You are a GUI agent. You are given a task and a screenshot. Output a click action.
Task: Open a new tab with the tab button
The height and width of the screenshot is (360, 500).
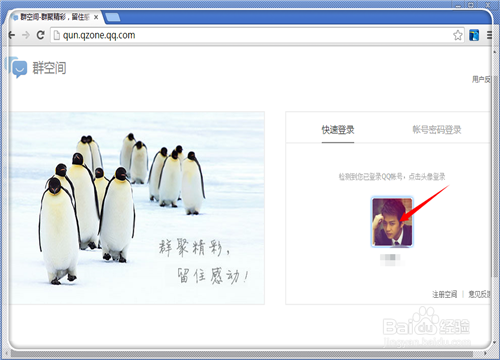[x=113, y=17]
